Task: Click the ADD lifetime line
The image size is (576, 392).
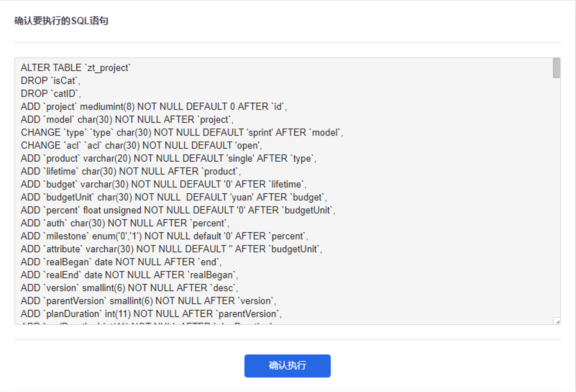Action: pyautogui.click(x=131, y=171)
